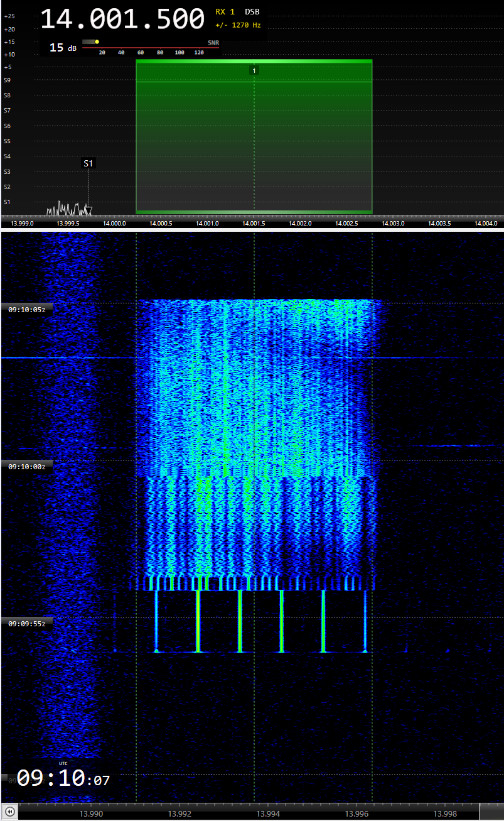Click the S1 peak label
Viewport: 504px width, 821px height.
tap(88, 163)
